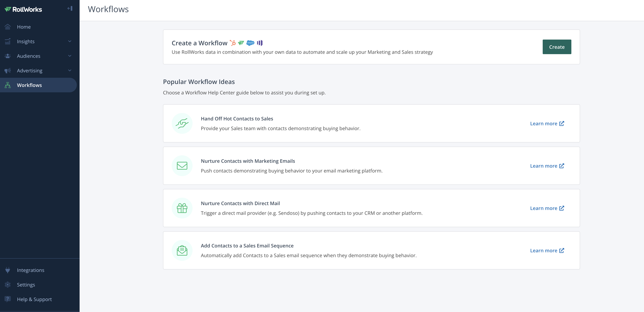Click the 'Popular Workflow Ideas' heading
Screen dimensions: 644x312
pyautogui.click(x=199, y=82)
